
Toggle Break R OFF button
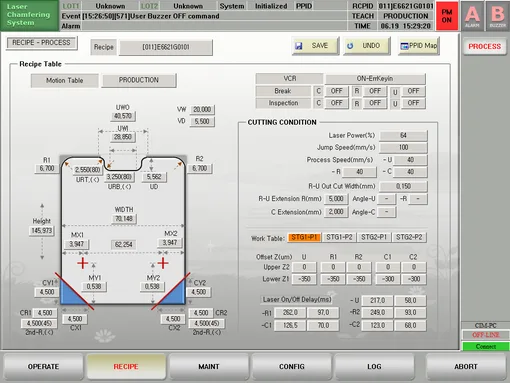[x=375, y=91]
